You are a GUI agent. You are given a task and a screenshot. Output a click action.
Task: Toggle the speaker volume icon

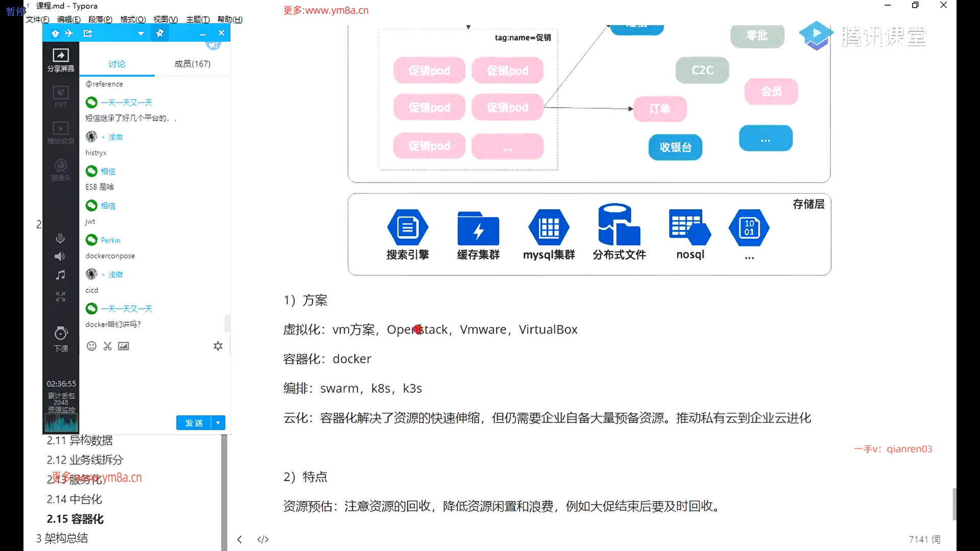60,256
